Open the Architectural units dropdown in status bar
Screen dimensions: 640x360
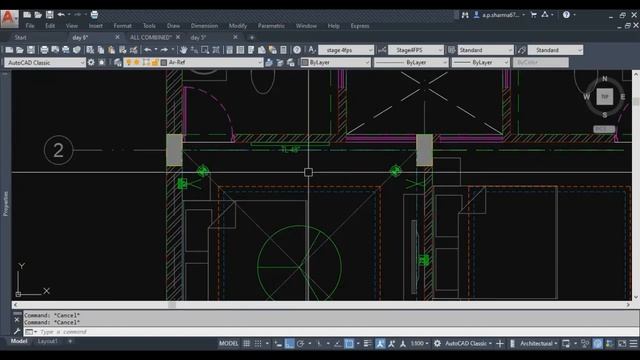click(538, 344)
